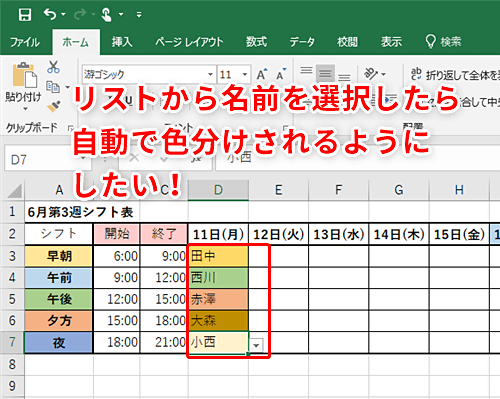Open the データ ribbon tab
The image size is (500, 399).
pyautogui.click(x=302, y=42)
